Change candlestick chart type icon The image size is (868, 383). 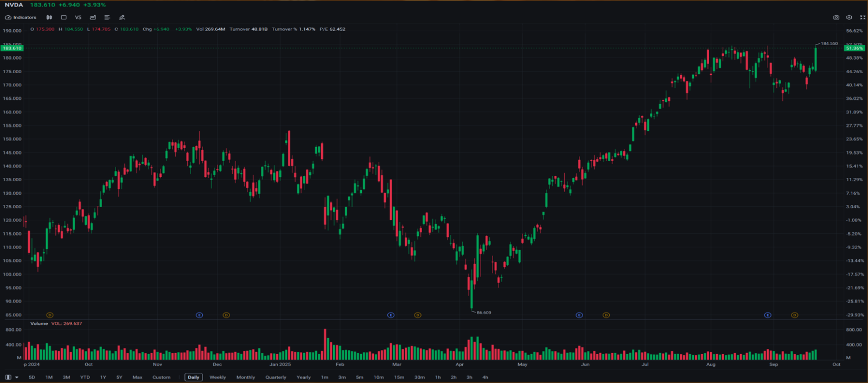49,17
